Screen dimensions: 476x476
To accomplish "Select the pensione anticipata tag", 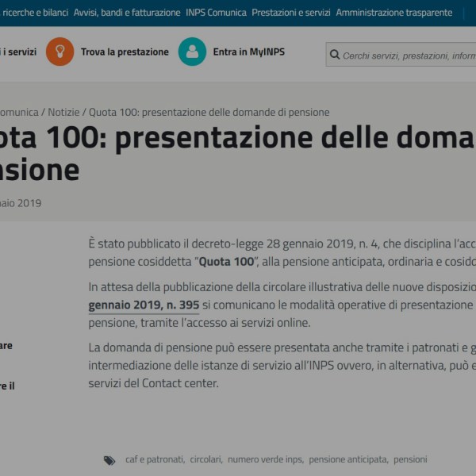I will [348, 459].
